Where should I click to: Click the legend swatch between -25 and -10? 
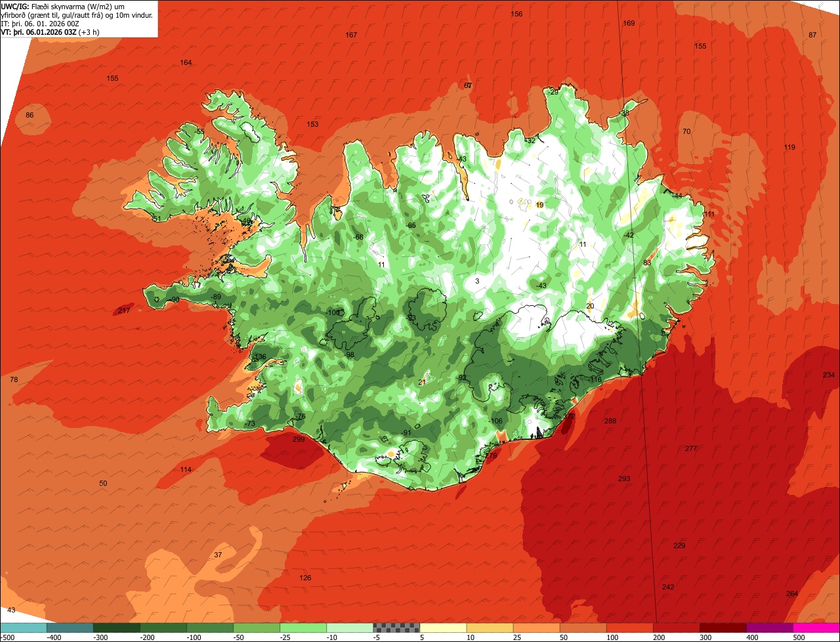[x=303, y=628]
